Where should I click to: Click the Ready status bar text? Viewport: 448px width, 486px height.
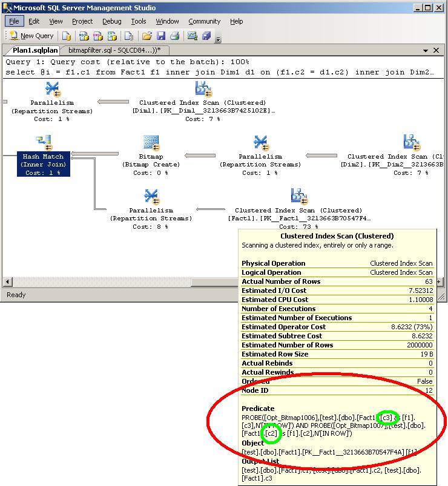click(16, 295)
